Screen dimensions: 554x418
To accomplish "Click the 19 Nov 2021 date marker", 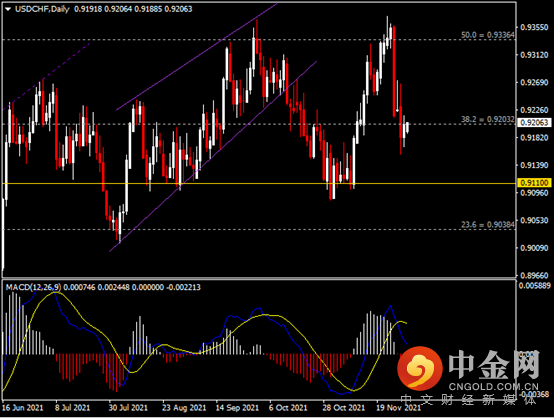I will click(398, 408).
